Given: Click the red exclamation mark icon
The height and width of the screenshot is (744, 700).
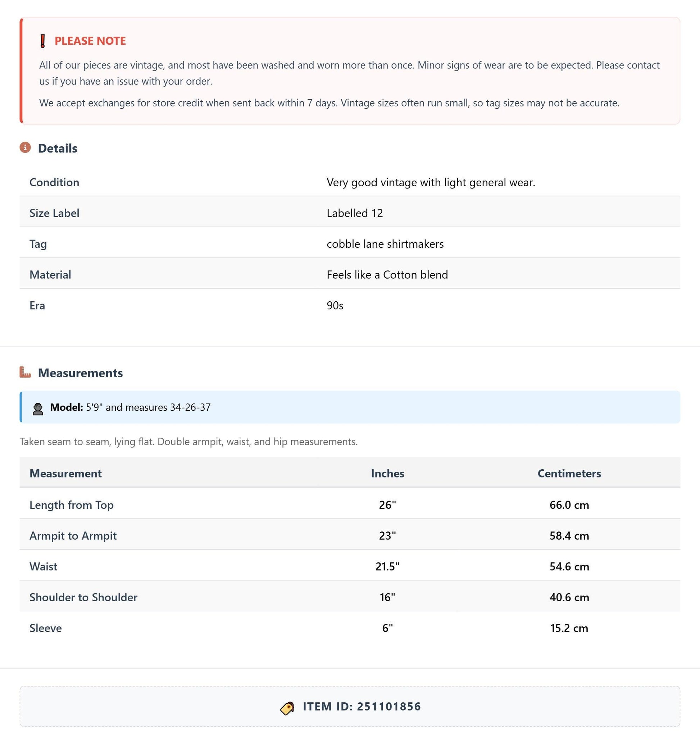Looking at the screenshot, I should click(x=43, y=41).
